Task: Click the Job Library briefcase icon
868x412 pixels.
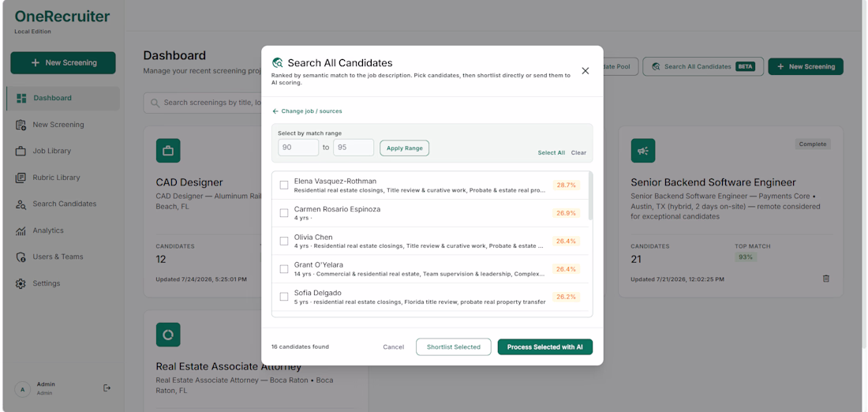Action: [21, 152]
